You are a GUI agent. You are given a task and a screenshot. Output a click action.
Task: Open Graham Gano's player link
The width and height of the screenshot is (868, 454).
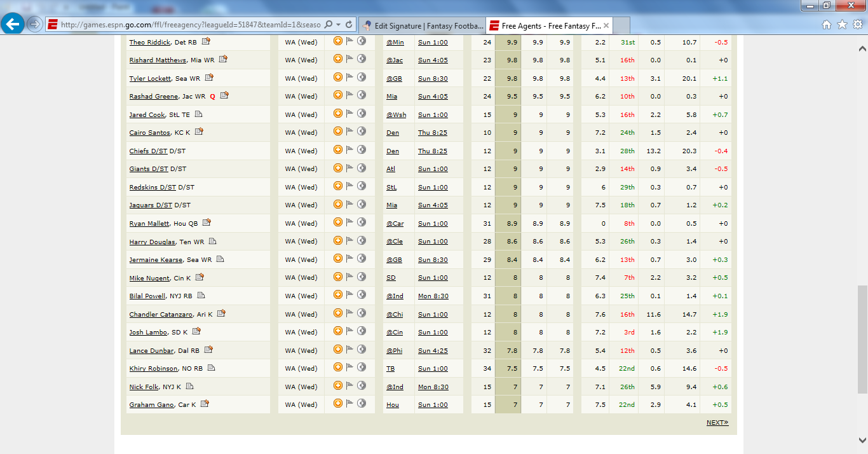151,404
